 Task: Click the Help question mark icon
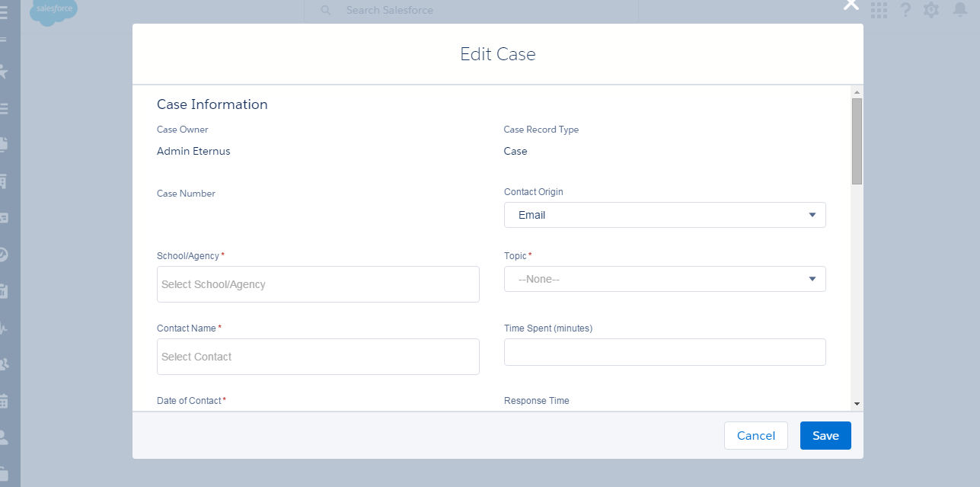pos(905,10)
